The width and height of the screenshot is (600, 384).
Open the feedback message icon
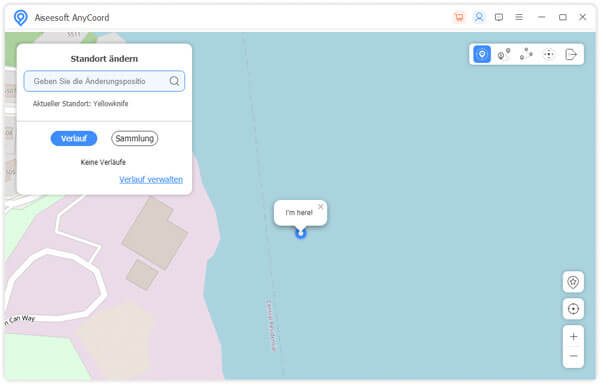click(499, 17)
